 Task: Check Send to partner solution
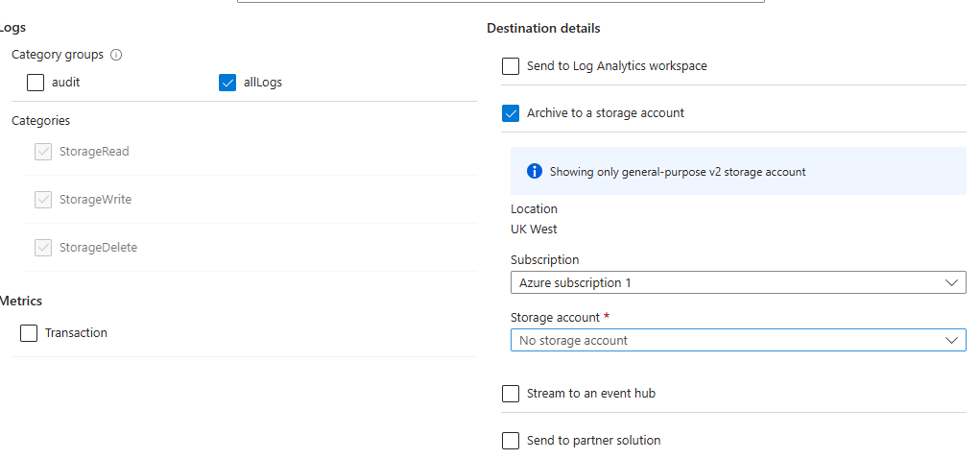point(511,441)
